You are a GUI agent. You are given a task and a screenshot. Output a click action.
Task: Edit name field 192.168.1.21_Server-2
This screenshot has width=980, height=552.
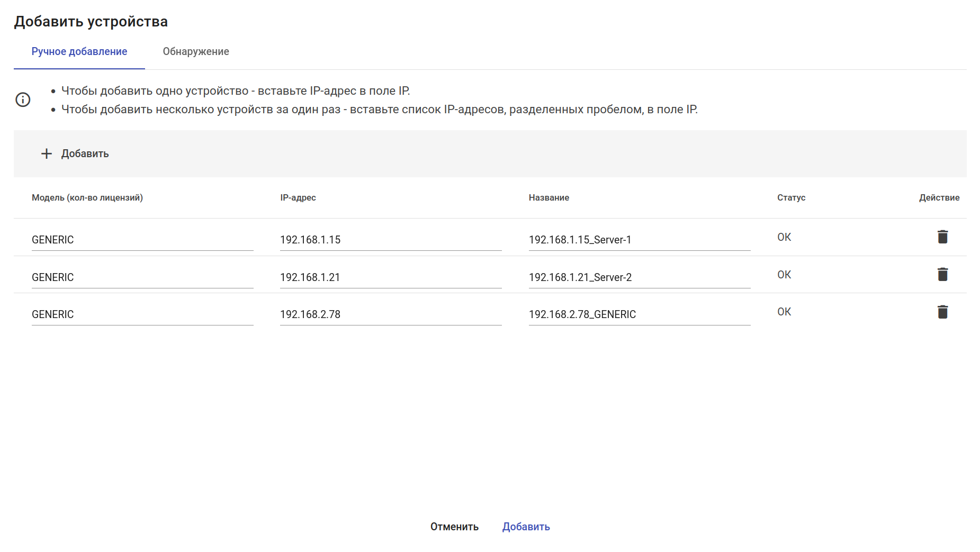pyautogui.click(x=639, y=277)
